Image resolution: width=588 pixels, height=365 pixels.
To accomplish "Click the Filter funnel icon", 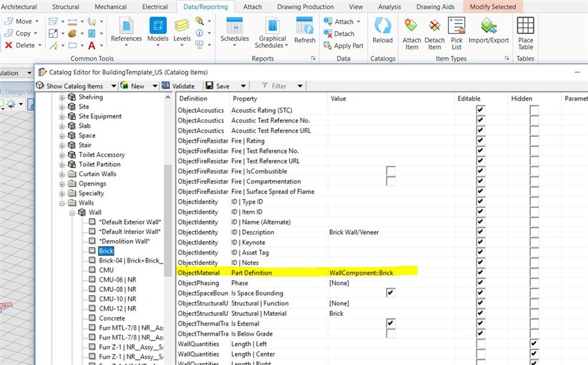I will coord(265,86).
